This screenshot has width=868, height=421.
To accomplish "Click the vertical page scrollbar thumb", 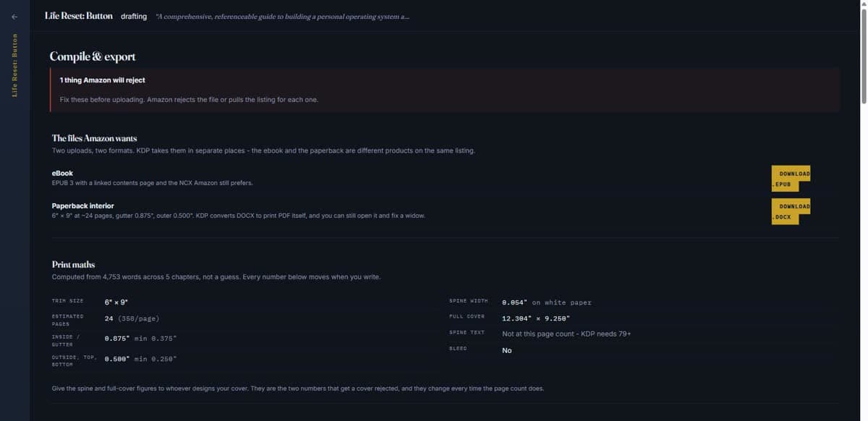I will 864,54.
